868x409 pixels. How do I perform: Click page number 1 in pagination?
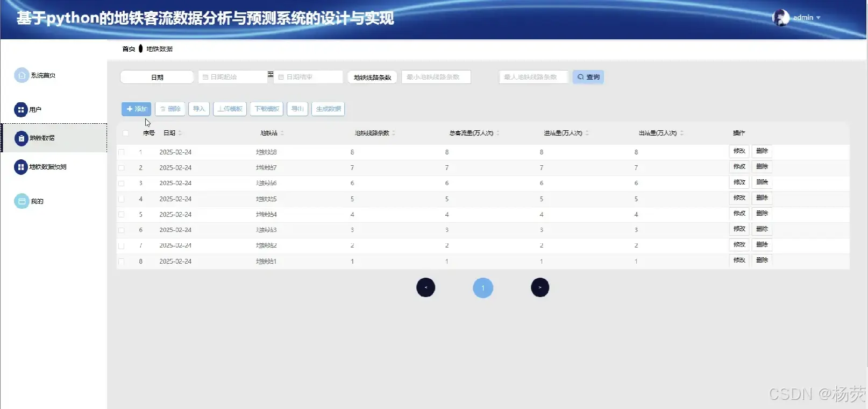[x=483, y=288]
